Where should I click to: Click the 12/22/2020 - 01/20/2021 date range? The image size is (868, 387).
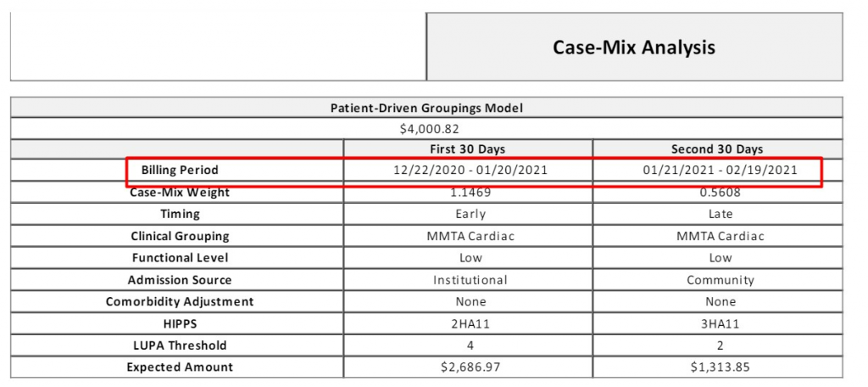pyautogui.click(x=470, y=171)
